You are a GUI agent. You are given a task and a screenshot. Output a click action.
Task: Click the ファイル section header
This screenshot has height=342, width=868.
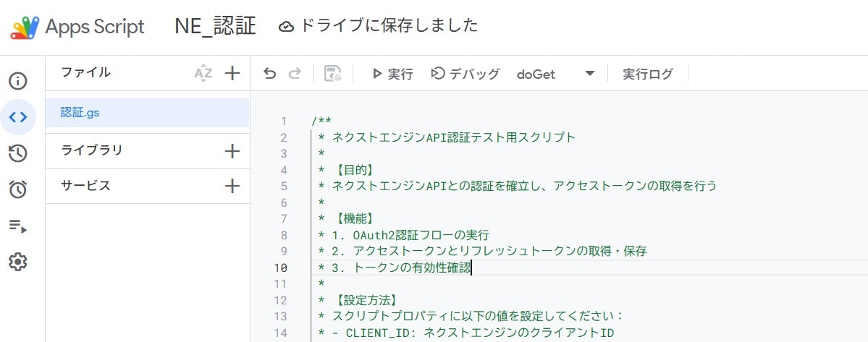coord(86,72)
